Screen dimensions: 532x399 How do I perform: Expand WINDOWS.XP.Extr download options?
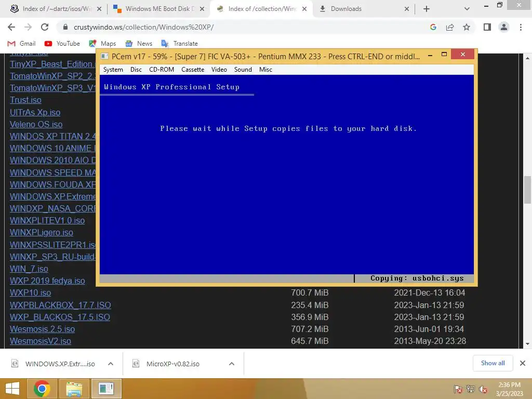(x=110, y=364)
